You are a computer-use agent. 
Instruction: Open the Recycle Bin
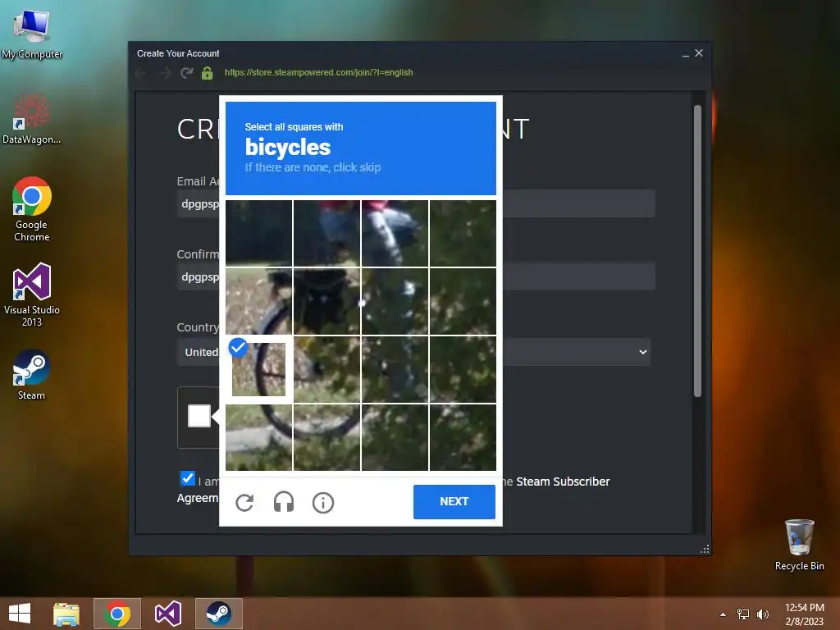[799, 546]
